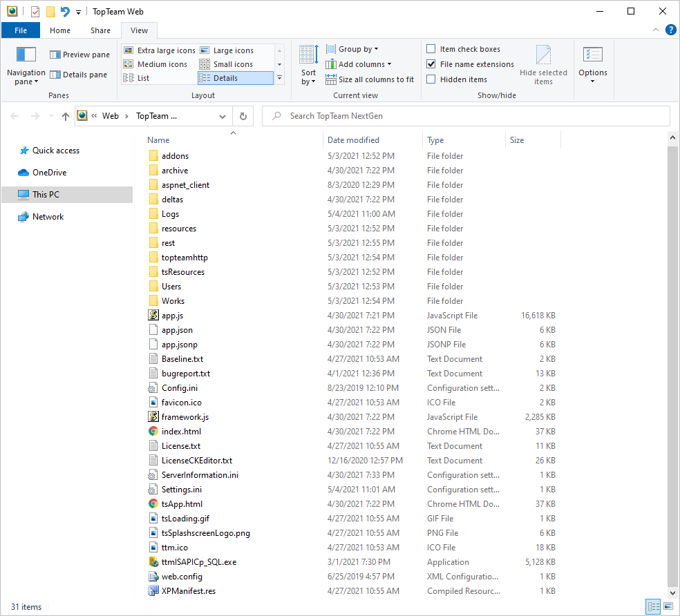Collapse the ribbon with the chevron
This screenshot has width=680, height=616.
656,30
